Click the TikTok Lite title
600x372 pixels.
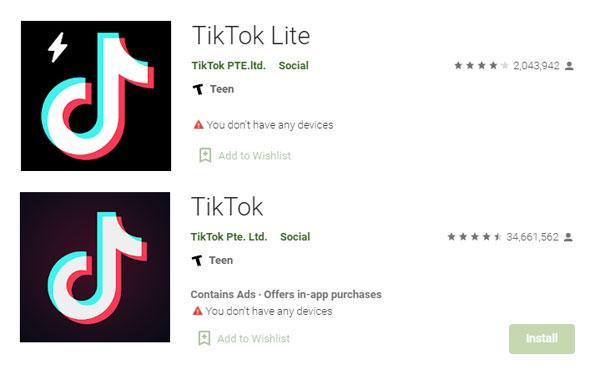[251, 36]
